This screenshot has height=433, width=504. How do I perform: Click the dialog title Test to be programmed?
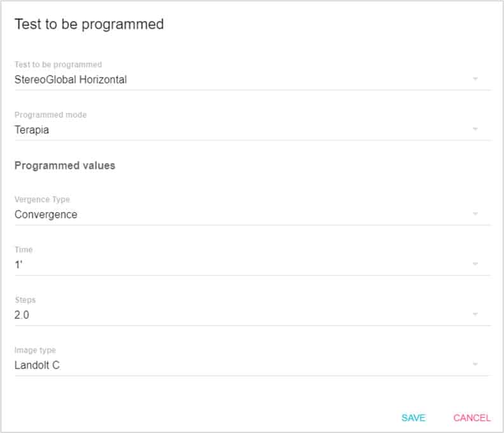89,24
